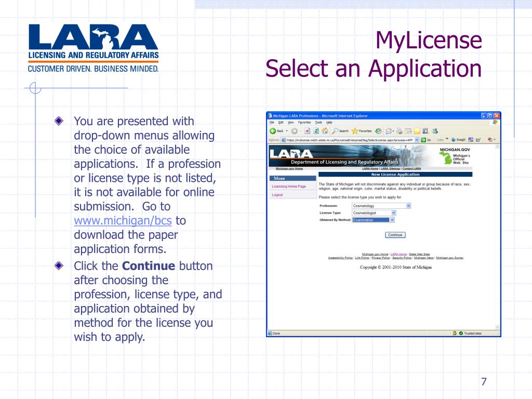The height and width of the screenshot is (399, 532).
Task: Click the IE page icon in title bar
Action: (270, 115)
